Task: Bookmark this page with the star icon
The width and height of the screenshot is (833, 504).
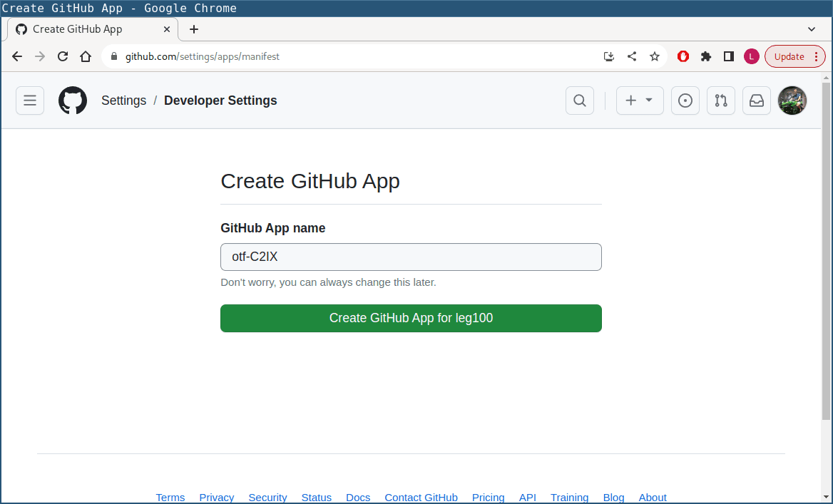Action: (x=655, y=56)
